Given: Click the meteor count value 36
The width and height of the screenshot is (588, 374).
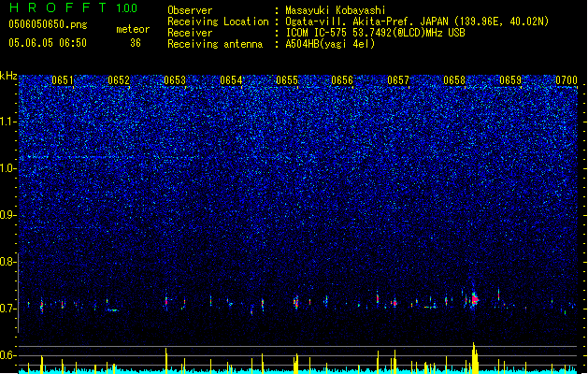Looking at the screenshot, I should 136,43.
